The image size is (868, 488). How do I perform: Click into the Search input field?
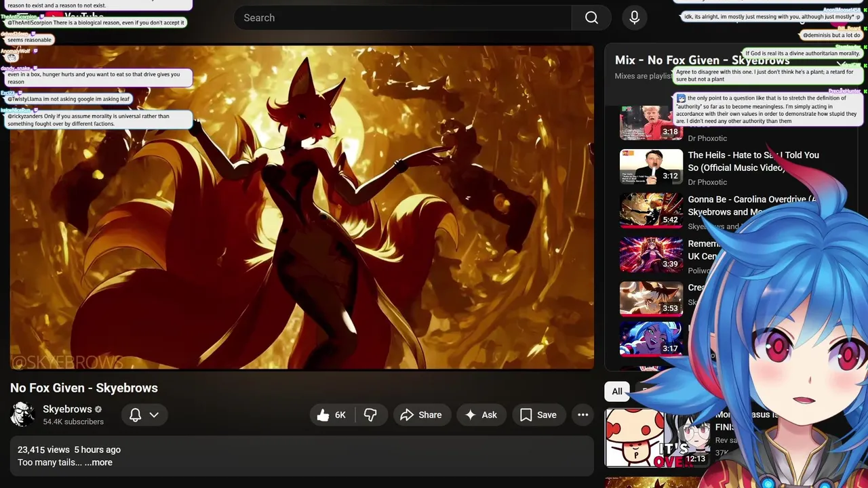(403, 18)
